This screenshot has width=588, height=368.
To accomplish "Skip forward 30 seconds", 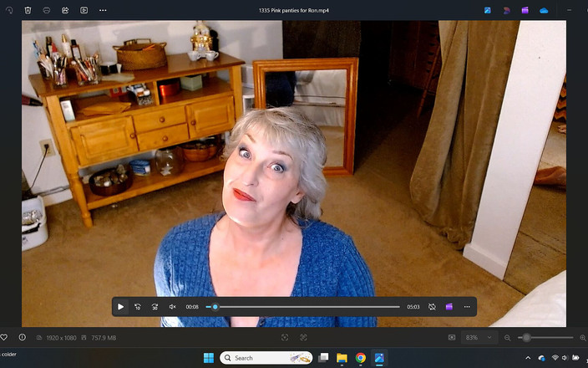I will click(x=155, y=307).
